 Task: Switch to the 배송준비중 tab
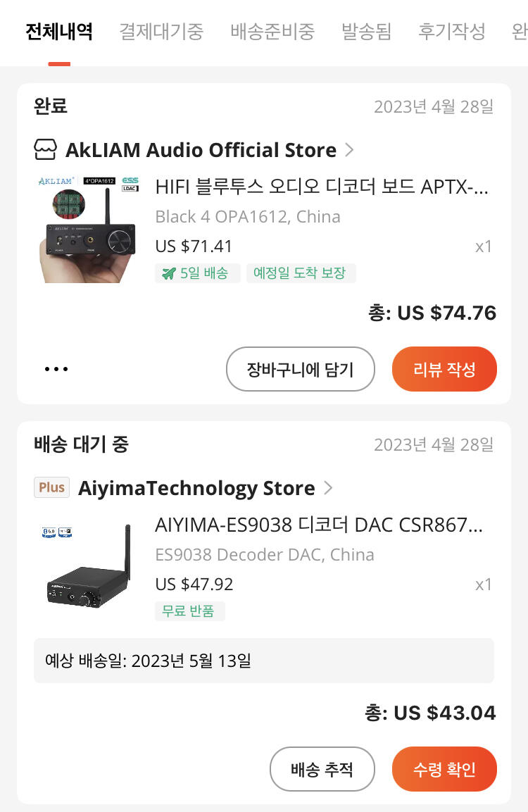coord(272,32)
